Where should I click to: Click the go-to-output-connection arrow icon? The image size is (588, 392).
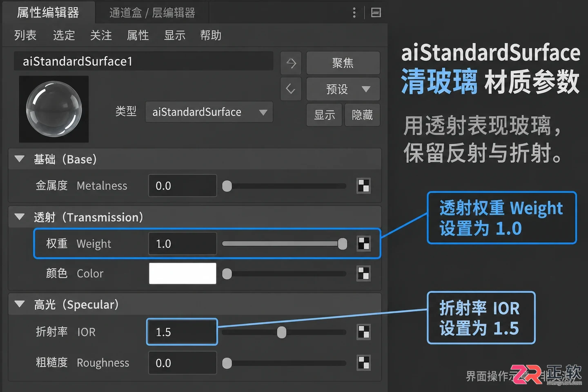click(291, 89)
